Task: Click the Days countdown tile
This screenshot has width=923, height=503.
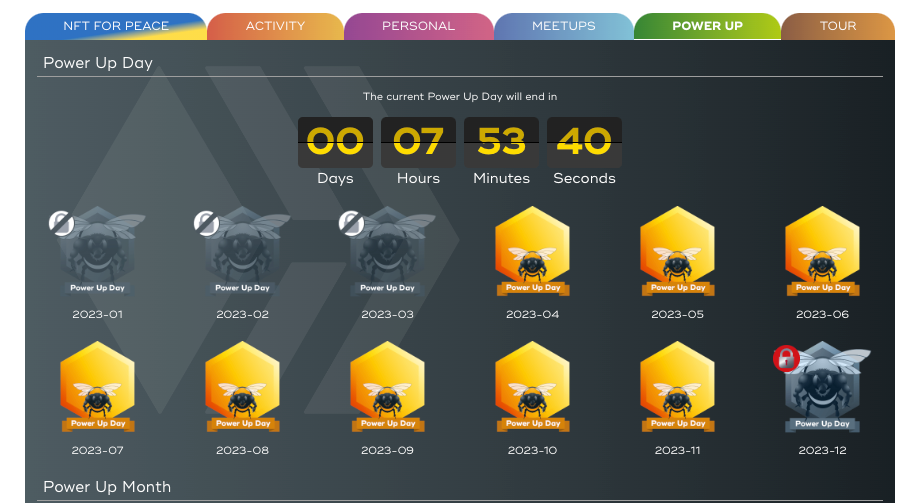Action: (x=336, y=142)
